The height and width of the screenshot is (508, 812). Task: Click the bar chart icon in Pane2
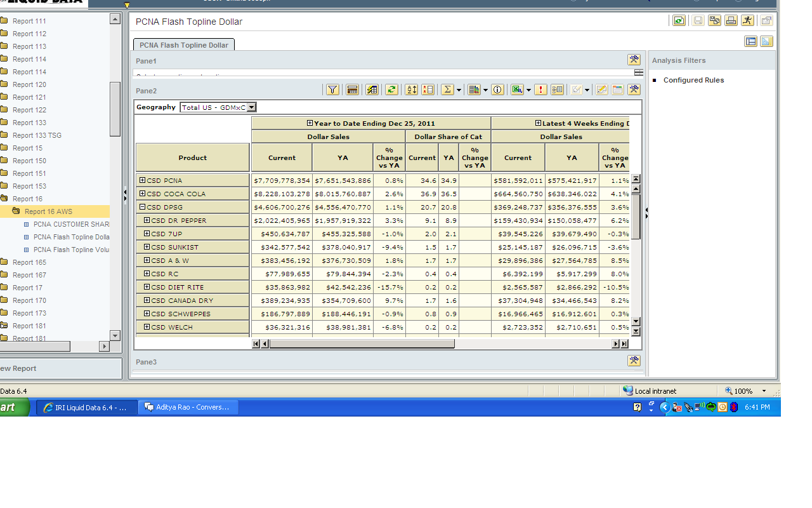tap(474, 90)
